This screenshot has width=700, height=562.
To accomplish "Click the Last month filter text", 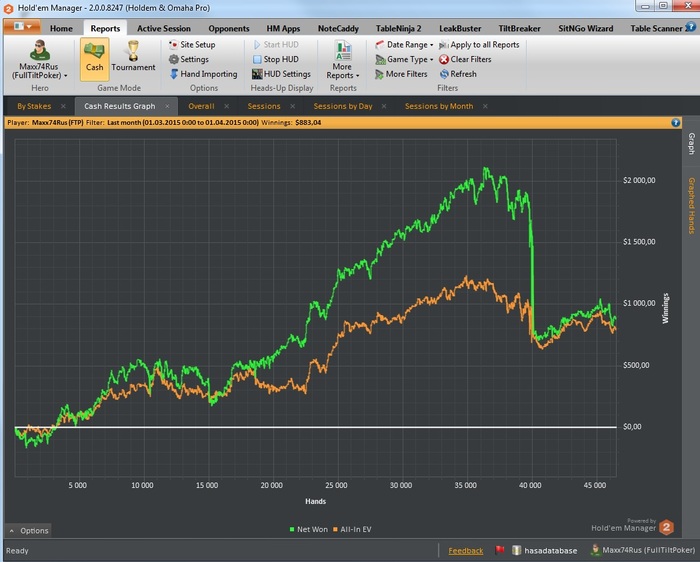I will click(x=183, y=122).
